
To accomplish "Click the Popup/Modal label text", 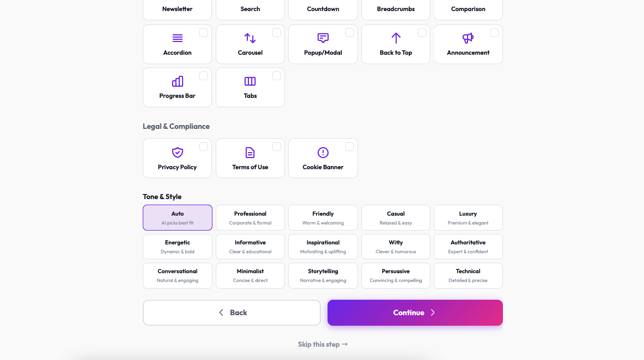I will pyautogui.click(x=323, y=53).
